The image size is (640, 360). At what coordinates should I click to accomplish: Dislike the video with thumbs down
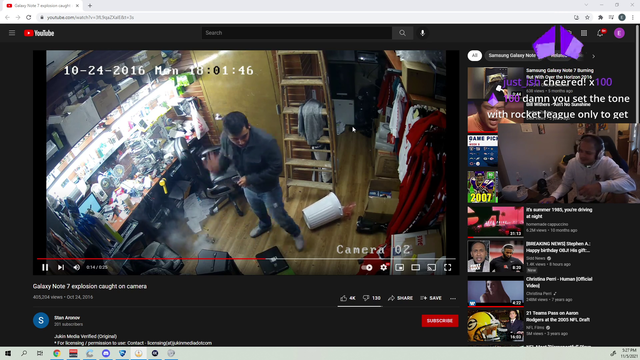click(x=372, y=298)
